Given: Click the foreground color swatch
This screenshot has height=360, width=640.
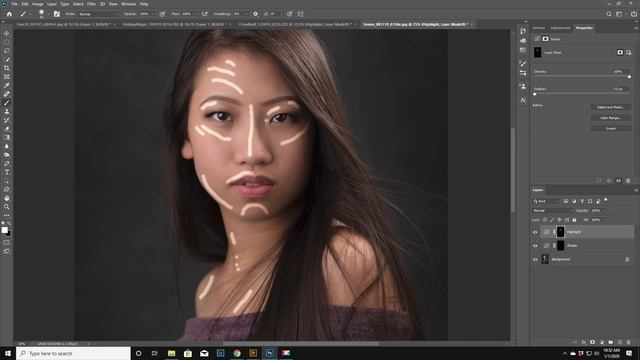Looking at the screenshot, I should click(x=4, y=230).
